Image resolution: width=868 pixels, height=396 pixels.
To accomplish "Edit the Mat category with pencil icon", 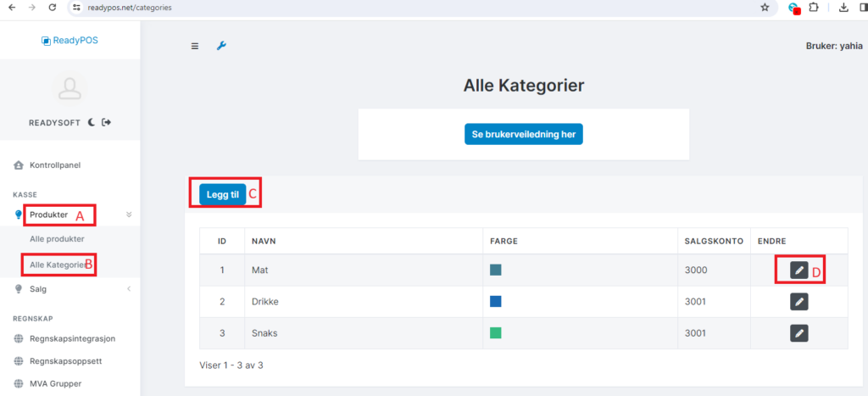I will (x=798, y=270).
